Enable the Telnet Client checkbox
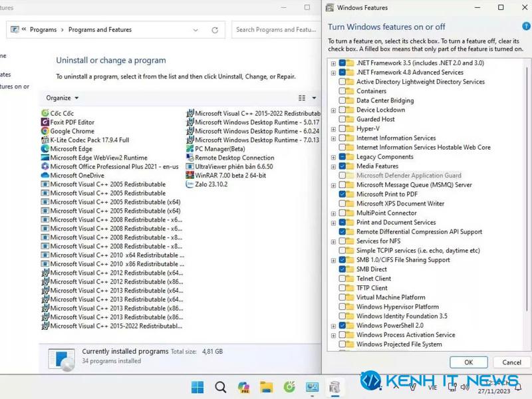 (x=342, y=279)
